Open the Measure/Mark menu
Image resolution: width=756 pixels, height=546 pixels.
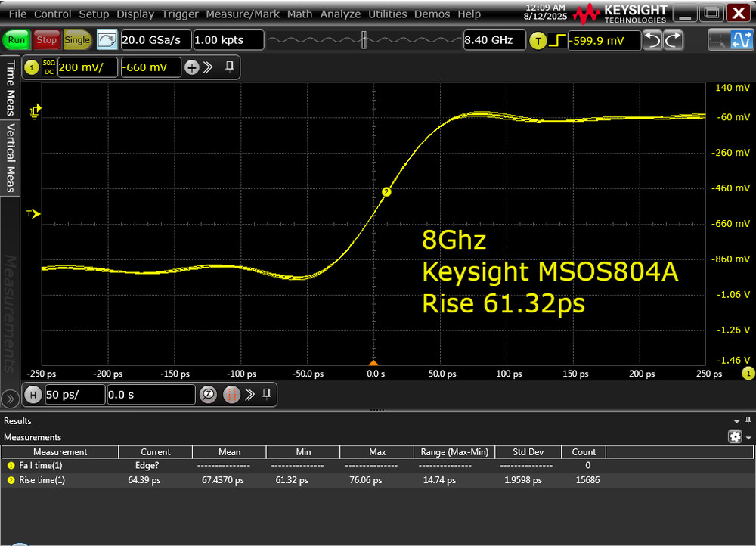[243, 14]
